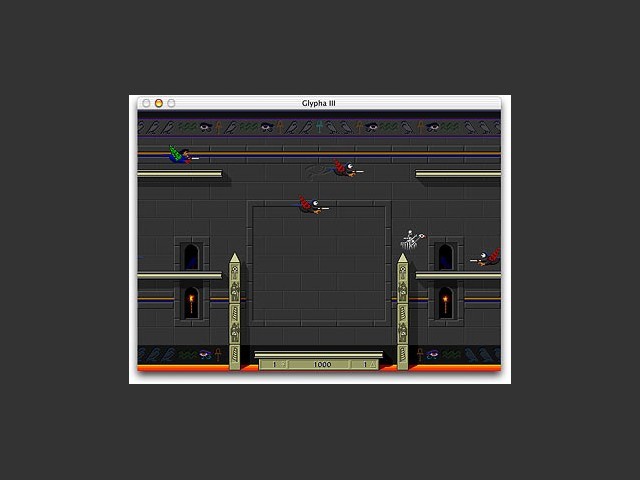
Task: Click the level counter right of score
Action: (x=366, y=365)
